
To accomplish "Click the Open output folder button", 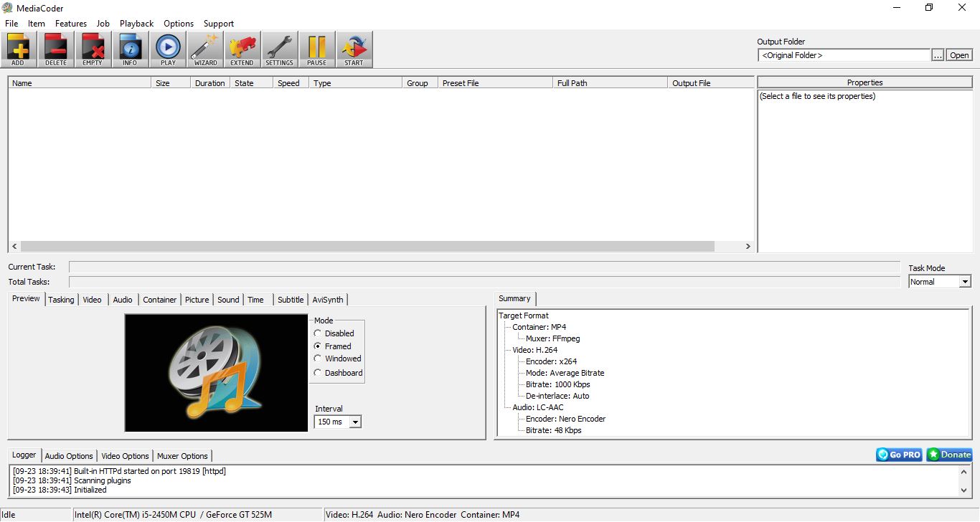I will [959, 55].
